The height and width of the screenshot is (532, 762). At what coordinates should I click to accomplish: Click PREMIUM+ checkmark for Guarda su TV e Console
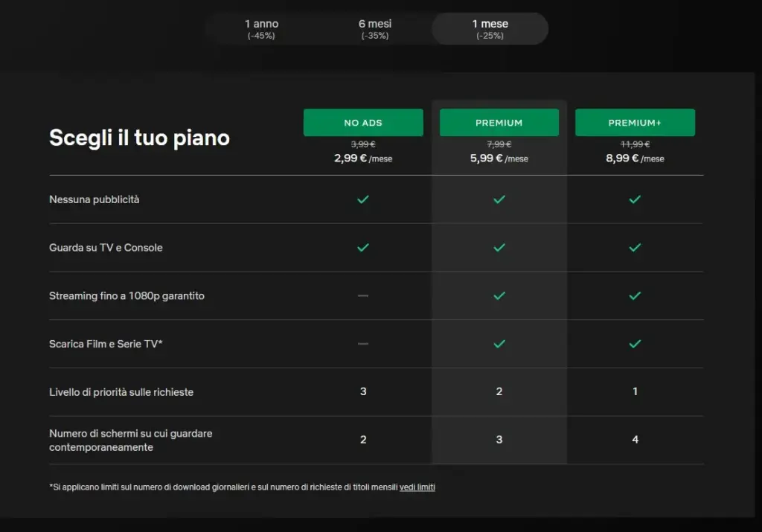pos(635,247)
